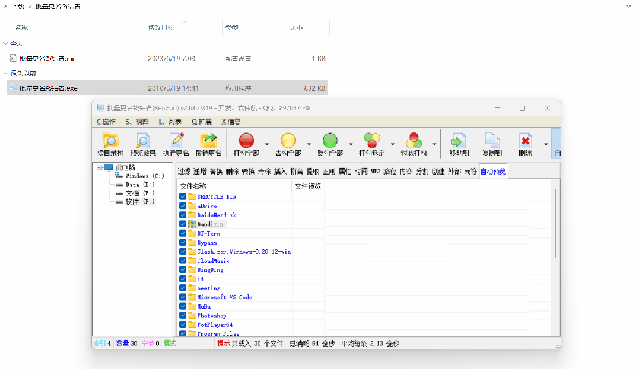Select 文档 (E:) drive in tree

140,193
